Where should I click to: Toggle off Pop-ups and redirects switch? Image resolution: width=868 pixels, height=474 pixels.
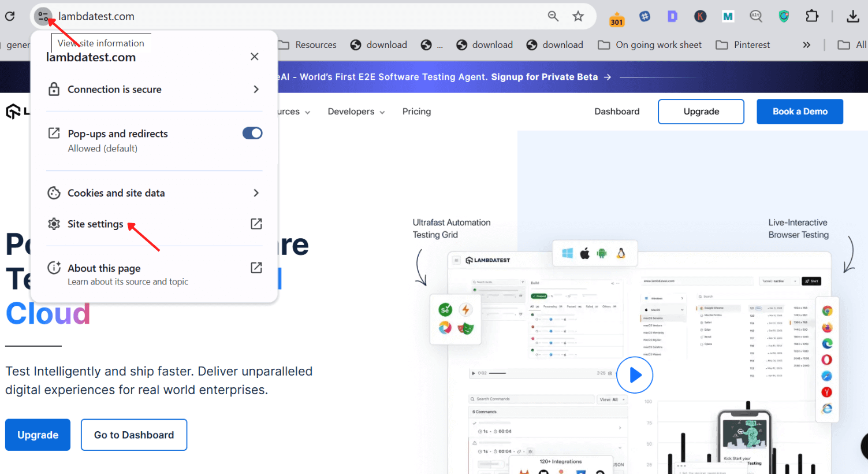252,134
